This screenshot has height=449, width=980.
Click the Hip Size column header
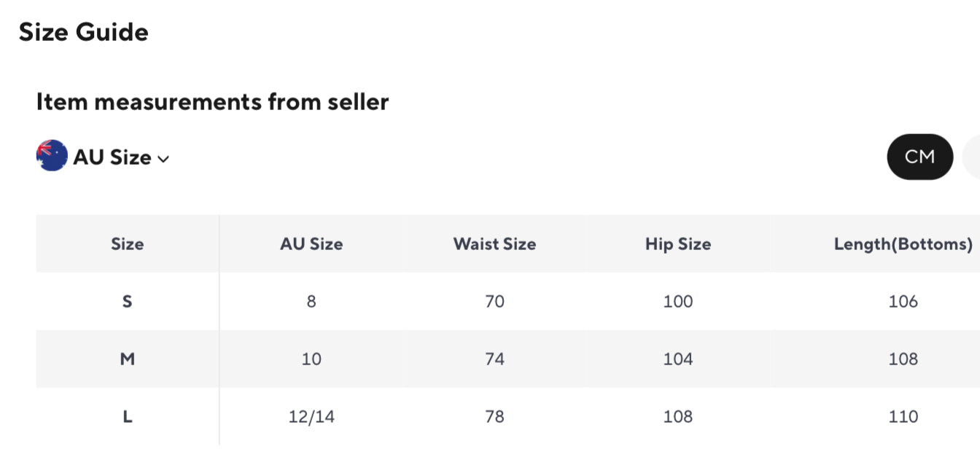click(x=677, y=244)
